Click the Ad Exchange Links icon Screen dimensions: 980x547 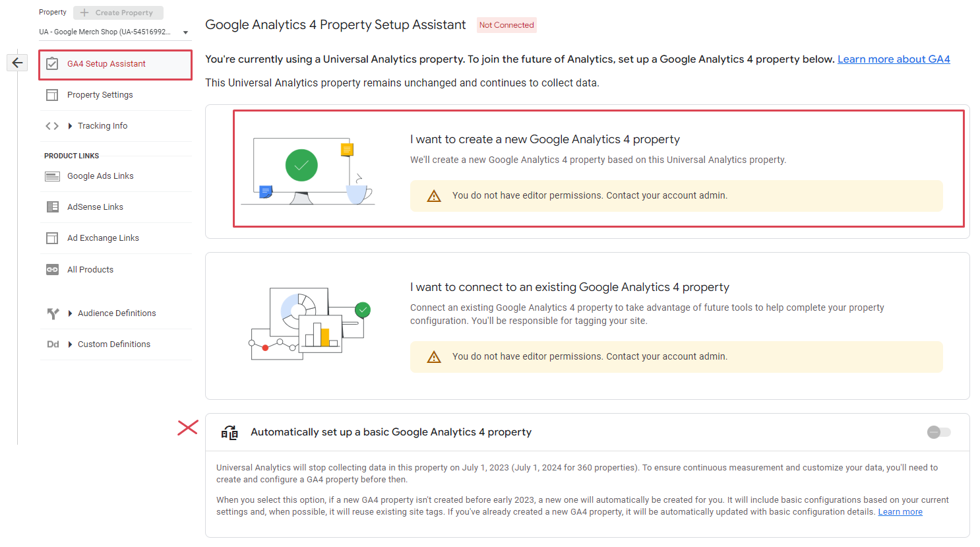[52, 238]
